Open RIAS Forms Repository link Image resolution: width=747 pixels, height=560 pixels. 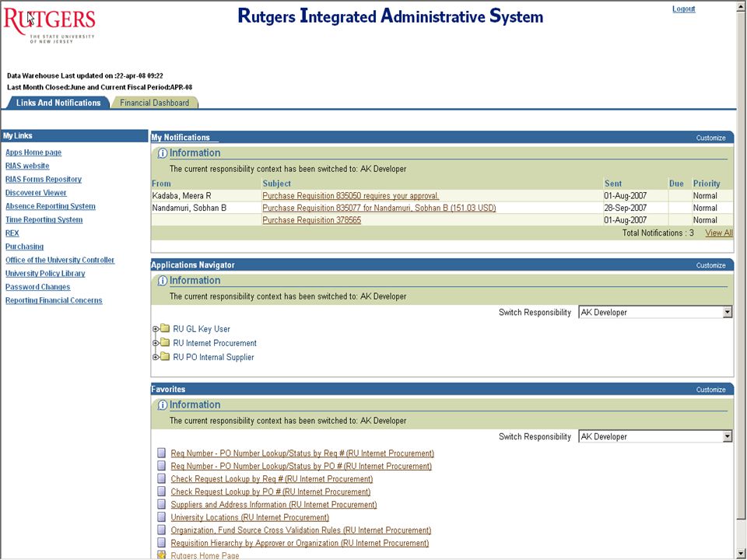point(44,179)
